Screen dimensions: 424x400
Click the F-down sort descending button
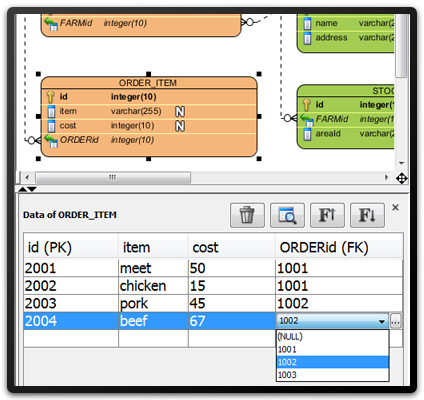tap(367, 215)
